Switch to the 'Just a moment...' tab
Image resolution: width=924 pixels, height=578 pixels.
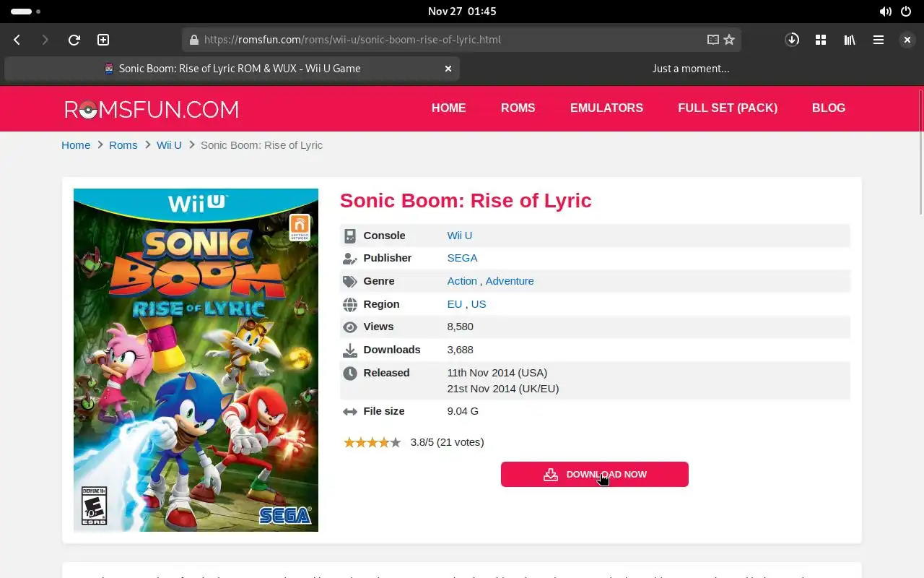click(x=690, y=69)
